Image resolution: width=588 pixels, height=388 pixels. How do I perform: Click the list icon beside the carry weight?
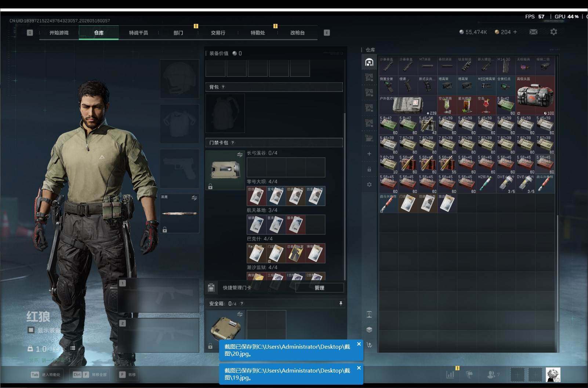pyautogui.click(x=73, y=348)
